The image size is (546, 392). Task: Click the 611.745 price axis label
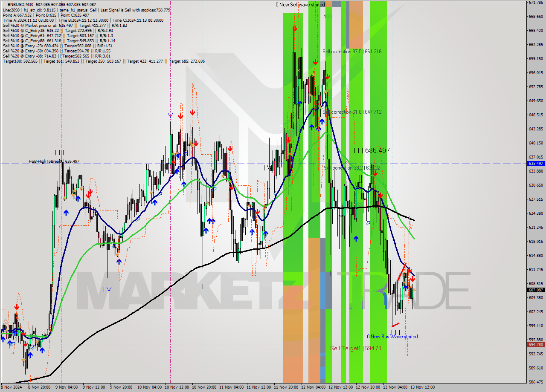click(x=535, y=270)
